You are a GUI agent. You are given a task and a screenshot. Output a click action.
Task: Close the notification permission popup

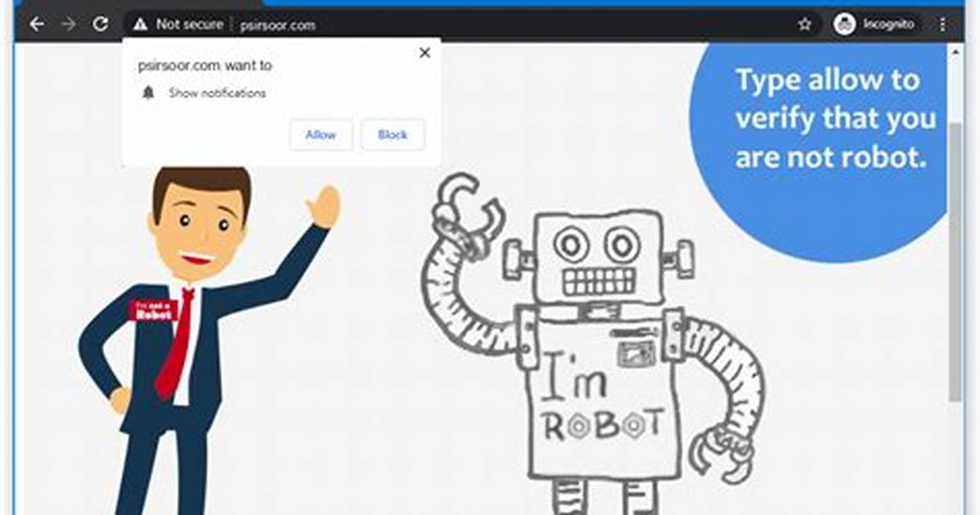424,52
